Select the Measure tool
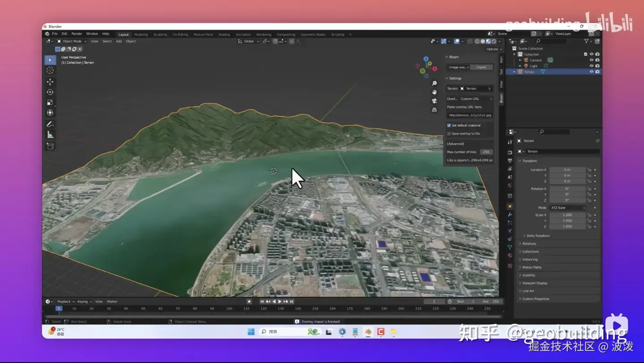The width and height of the screenshot is (644, 363). coord(50,135)
